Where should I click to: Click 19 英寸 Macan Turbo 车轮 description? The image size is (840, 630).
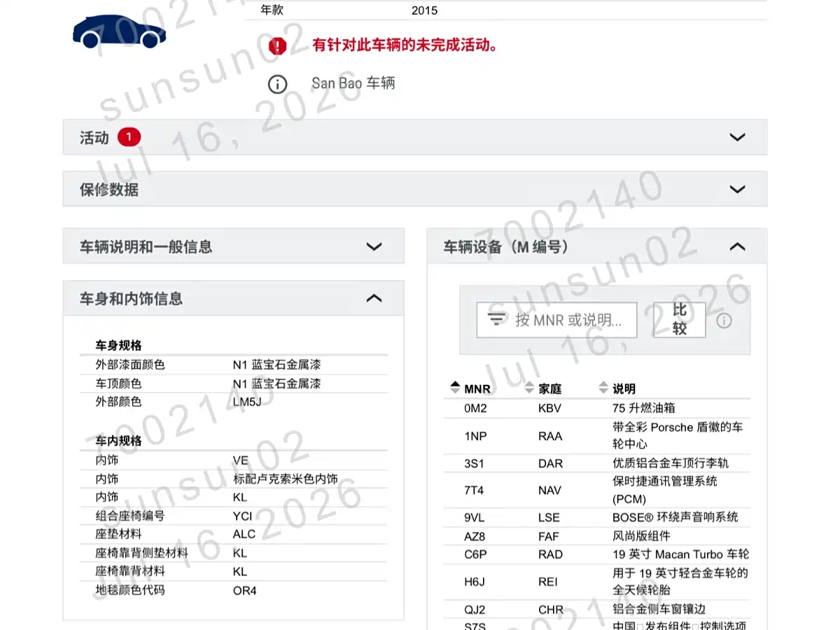[x=680, y=554]
